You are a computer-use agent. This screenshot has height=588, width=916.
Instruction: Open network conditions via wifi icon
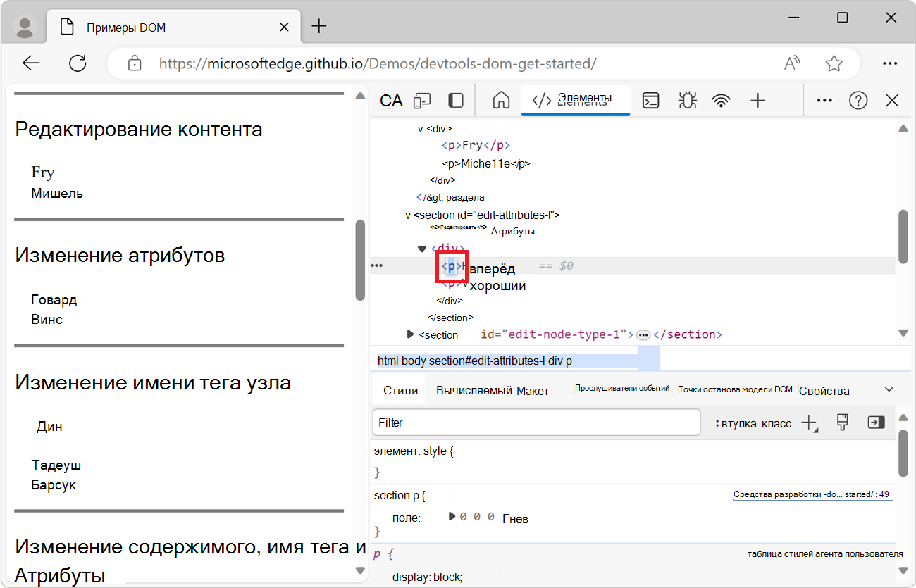[721, 100]
